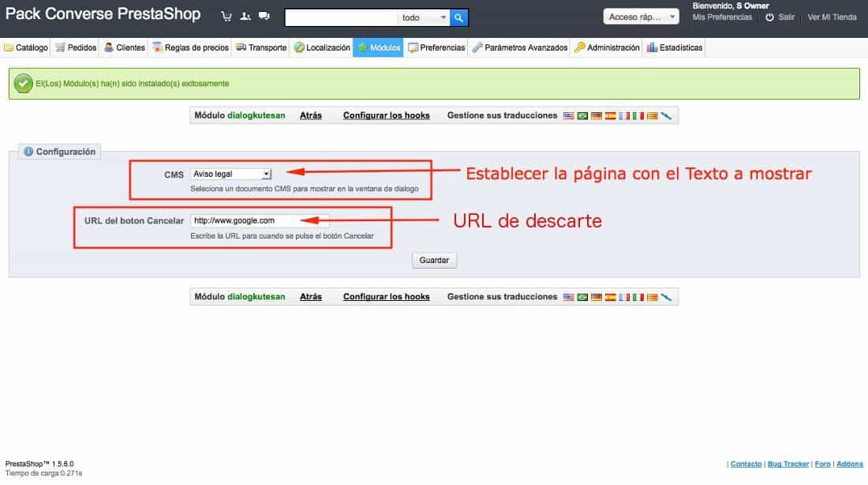Click the power icon next to Salir
Screen dimensions: 868x485
point(769,17)
